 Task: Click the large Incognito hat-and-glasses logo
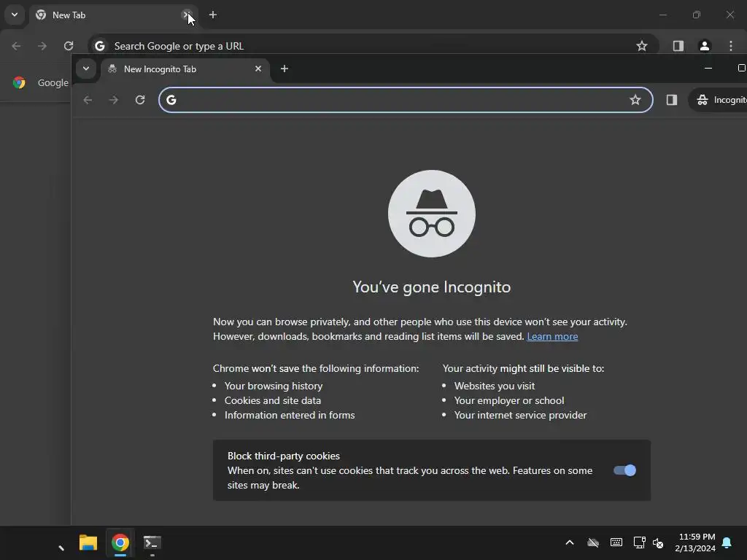(x=432, y=214)
